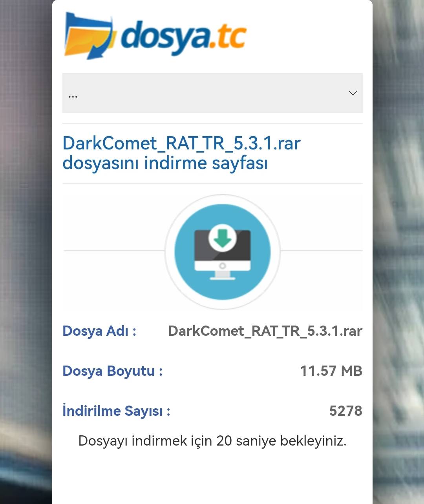Click the 'İndirilme Sayısı :' label
Screen dimensions: 424x504
[x=116, y=411]
